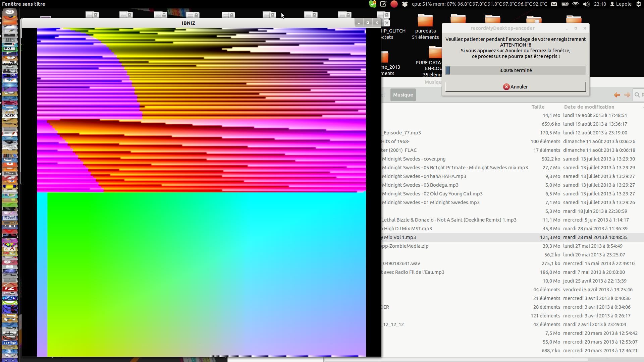
Task: Select the Musique path bar button
Action: pyautogui.click(x=403, y=95)
